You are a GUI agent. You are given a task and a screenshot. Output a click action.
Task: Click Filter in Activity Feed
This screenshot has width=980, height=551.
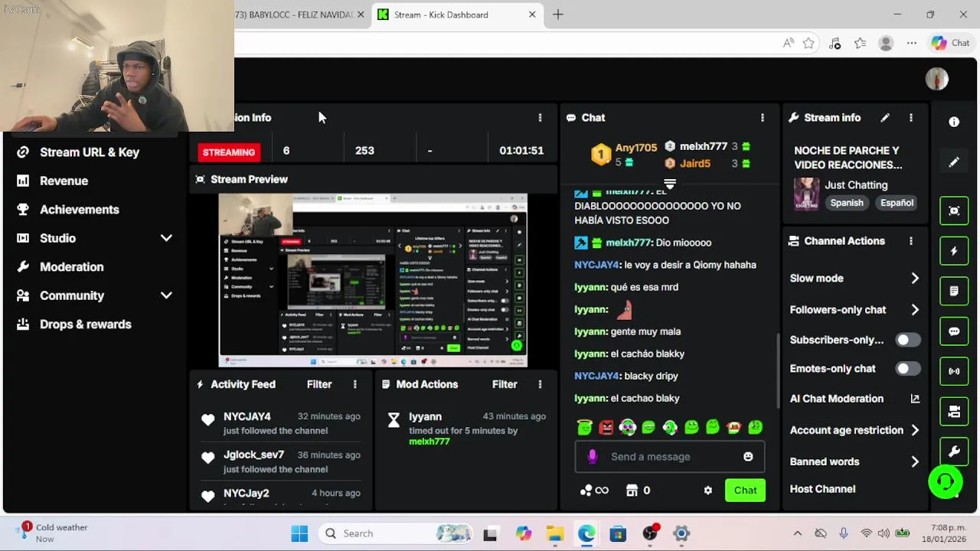pos(319,384)
